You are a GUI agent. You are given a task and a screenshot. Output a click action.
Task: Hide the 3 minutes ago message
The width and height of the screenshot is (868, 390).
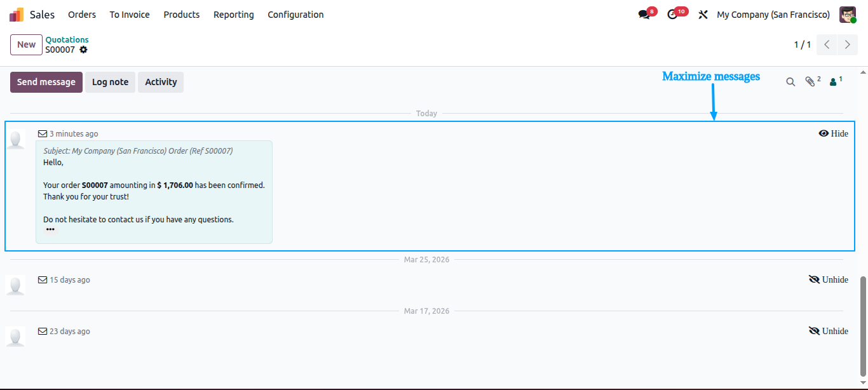point(833,133)
